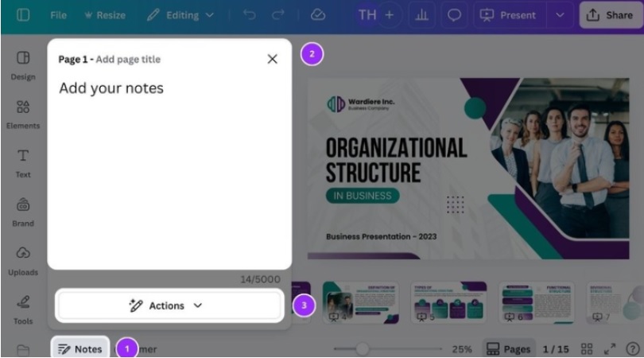Share the design

tap(611, 15)
